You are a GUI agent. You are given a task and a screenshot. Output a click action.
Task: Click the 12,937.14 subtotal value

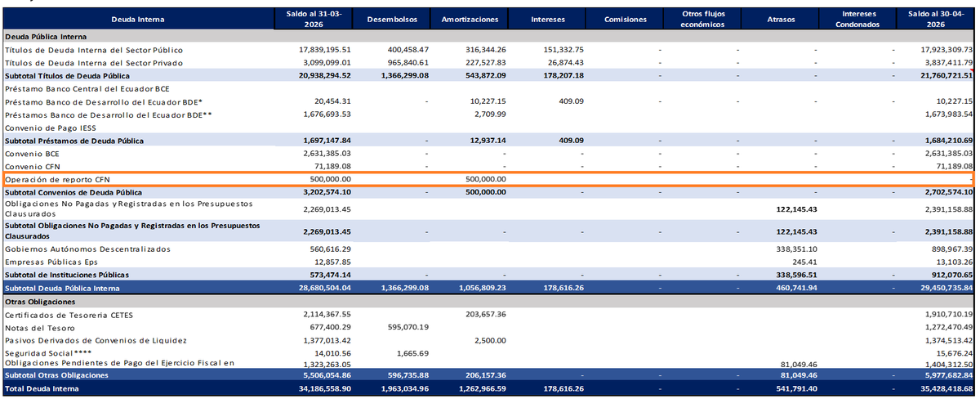click(488, 141)
